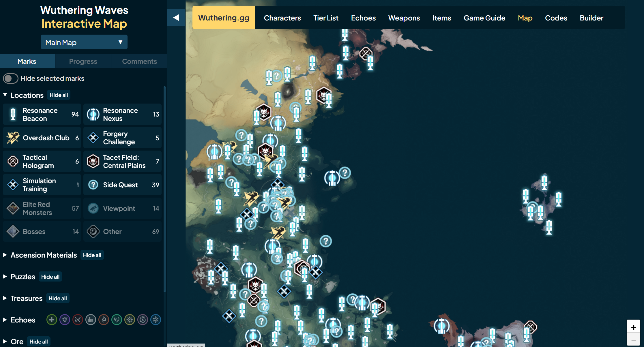
Task: Go to the Wuthering.gg home link
Action: click(x=224, y=18)
